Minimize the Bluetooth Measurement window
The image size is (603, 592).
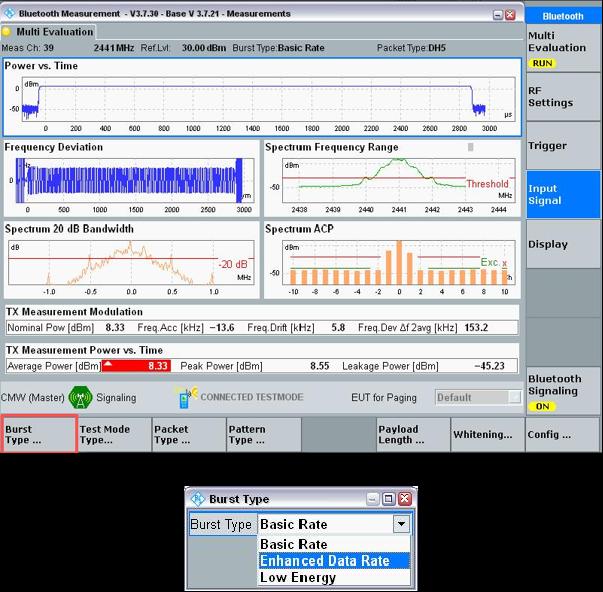[498, 15]
